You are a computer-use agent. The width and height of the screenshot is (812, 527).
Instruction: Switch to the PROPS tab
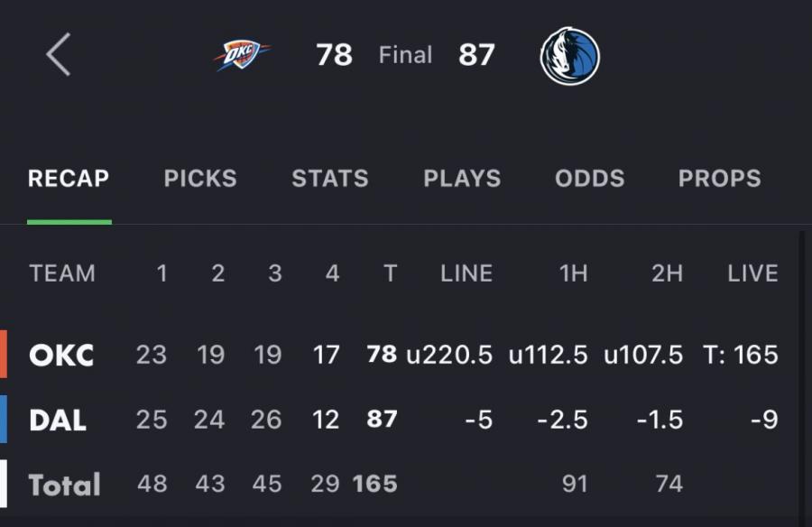pyautogui.click(x=720, y=179)
